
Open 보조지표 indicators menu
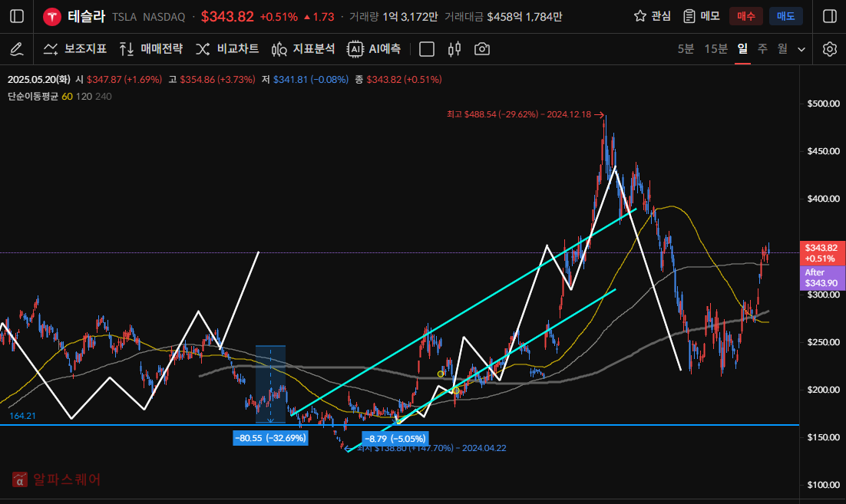[75, 49]
